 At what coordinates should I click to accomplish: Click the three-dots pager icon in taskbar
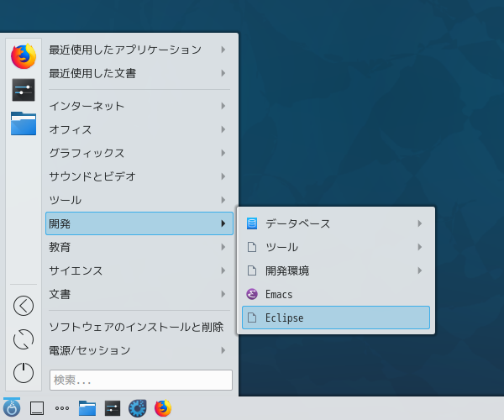[x=62, y=408]
